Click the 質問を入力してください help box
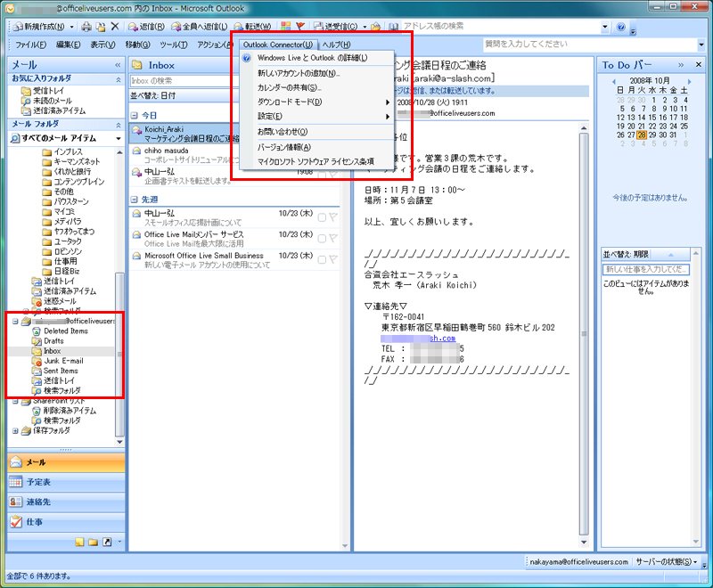Image resolution: width=713 pixels, height=588 pixels. point(590,44)
